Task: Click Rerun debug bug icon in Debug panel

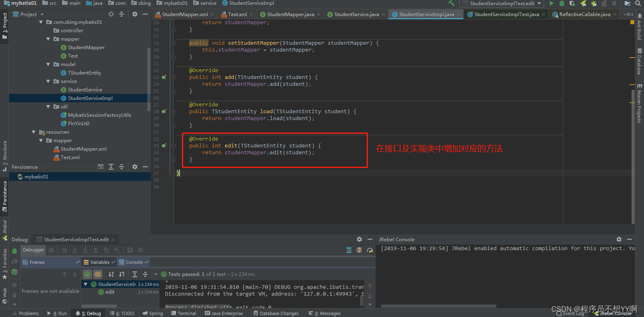Action: 14,251
